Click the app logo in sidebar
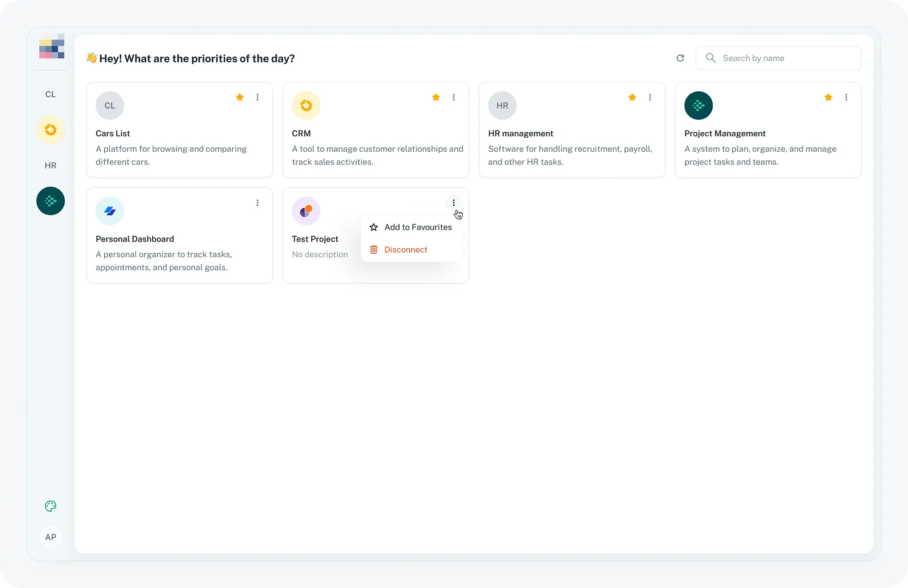 coord(51,46)
